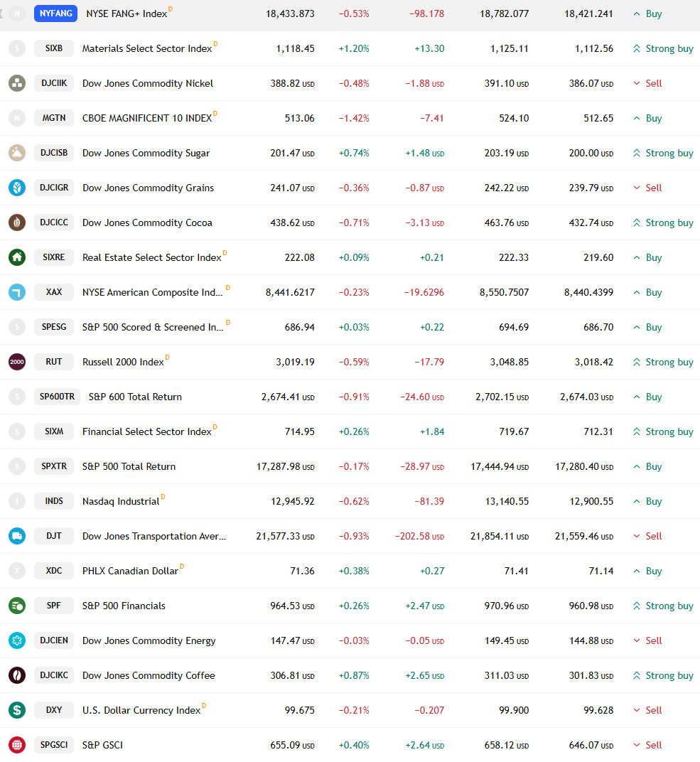Click the Dow Jones Commodity Cocoa logo icon
The width and height of the screenshot is (700, 762).
(x=17, y=222)
